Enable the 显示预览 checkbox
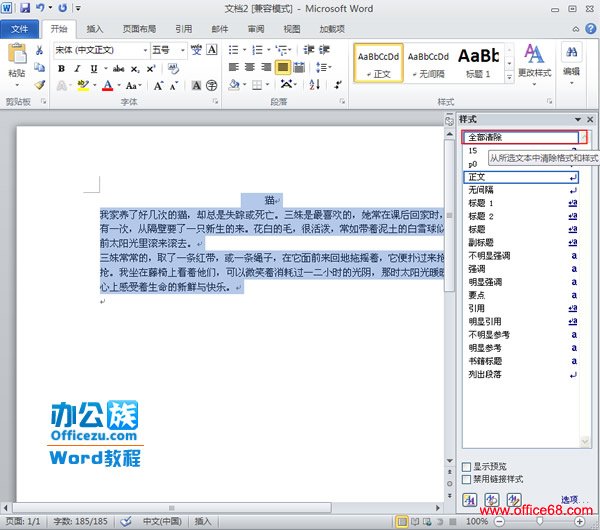Viewport: 600px width, 530px height. click(468, 467)
